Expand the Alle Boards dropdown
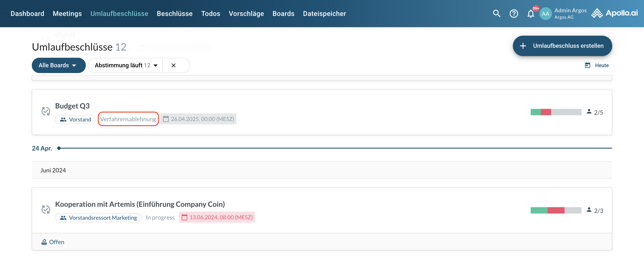 58,65
